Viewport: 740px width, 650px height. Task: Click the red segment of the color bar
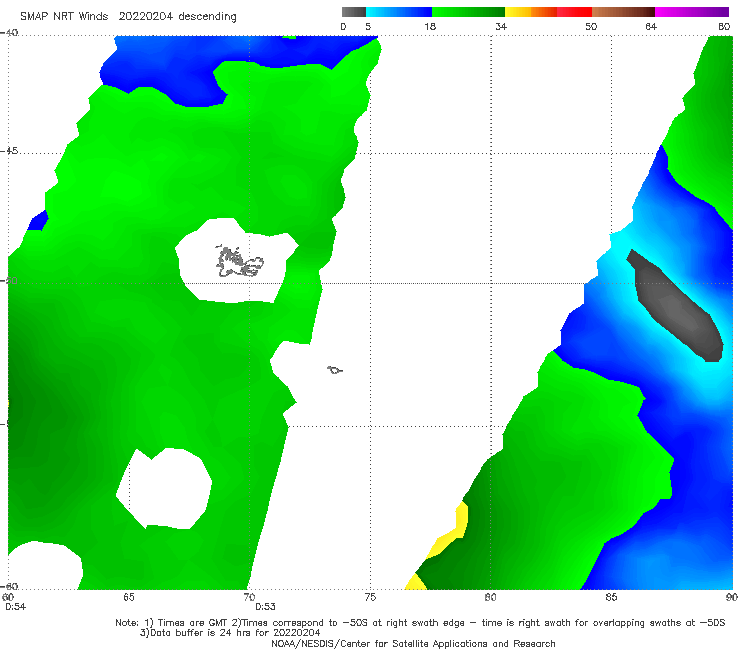point(574,12)
